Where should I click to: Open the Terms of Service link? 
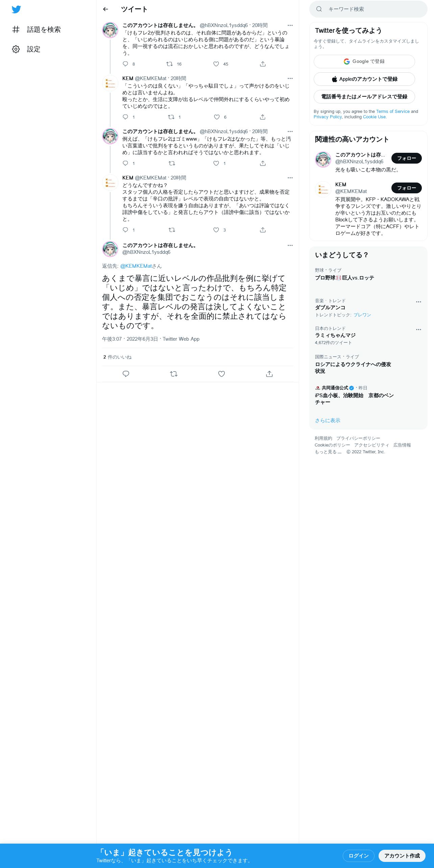pos(393,111)
